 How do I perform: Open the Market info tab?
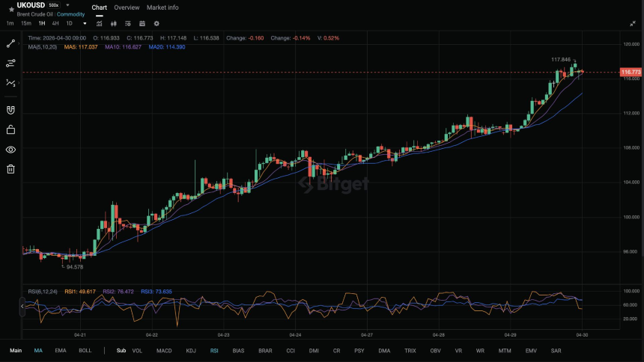162,7
